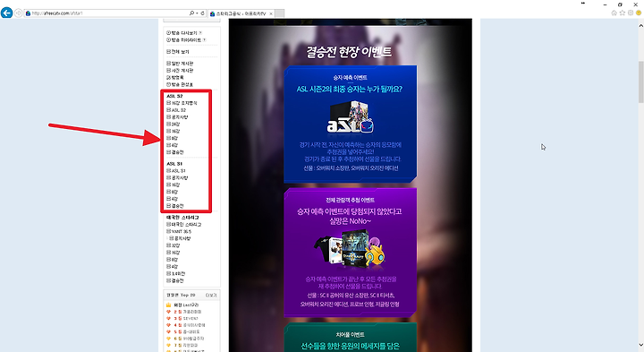This screenshot has height=352, width=644.
Task: Open the 대국민 스타리그 board item
Action: pos(183,225)
